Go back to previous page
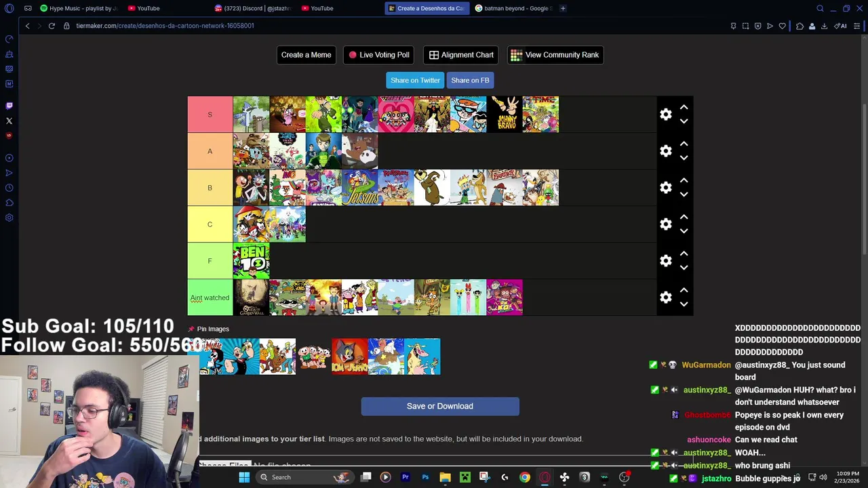Viewport: 868px width, 488px height. 27,26
